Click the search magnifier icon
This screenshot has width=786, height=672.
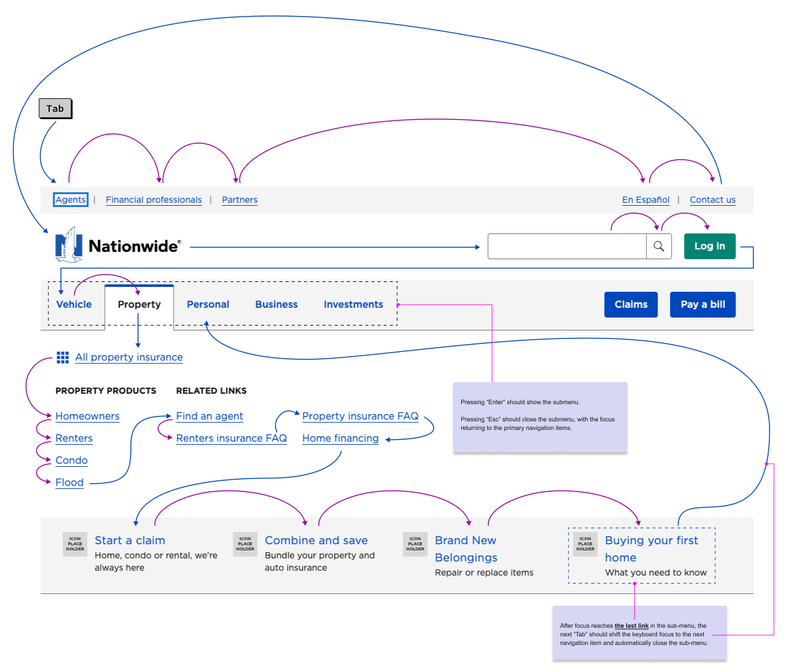(x=659, y=246)
